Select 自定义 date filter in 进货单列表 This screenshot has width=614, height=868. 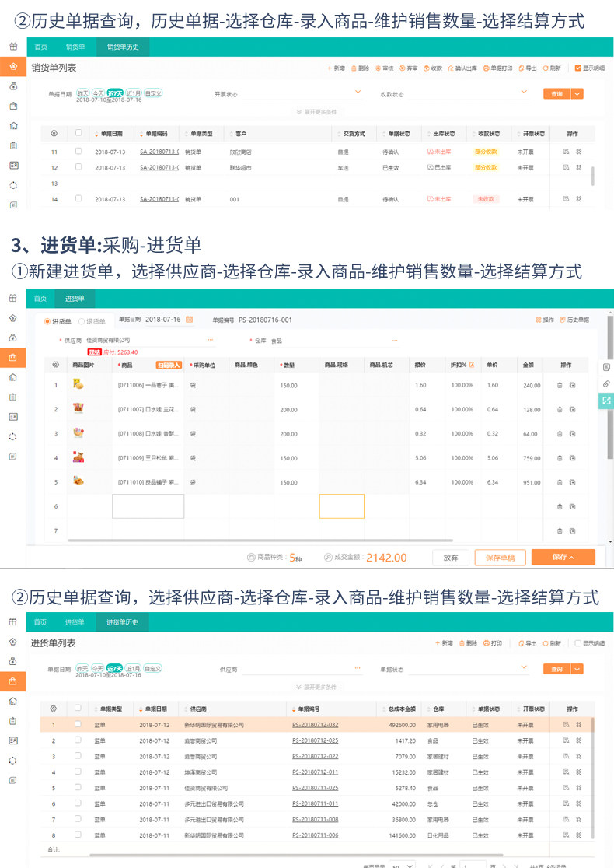[152, 668]
